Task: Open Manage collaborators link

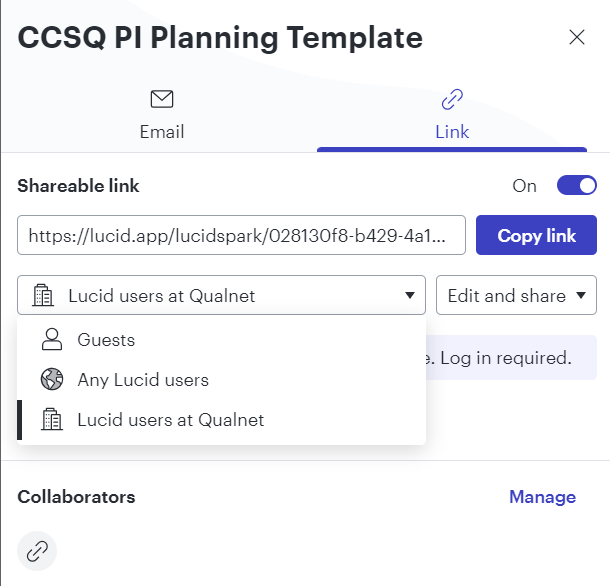Action: point(542,497)
